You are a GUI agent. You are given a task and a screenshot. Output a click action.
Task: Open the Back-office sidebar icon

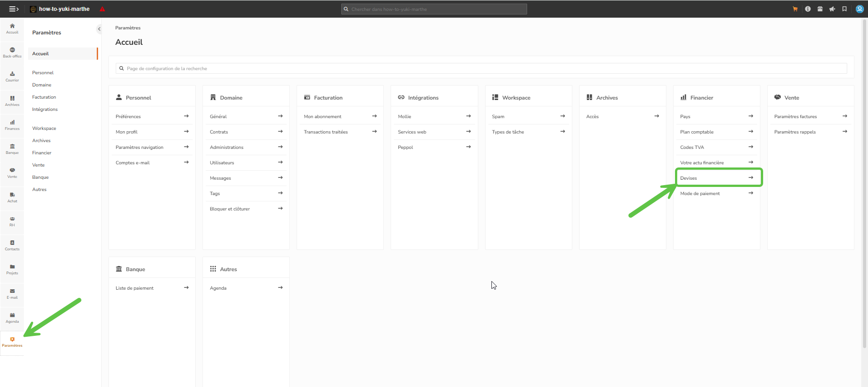pos(12,53)
